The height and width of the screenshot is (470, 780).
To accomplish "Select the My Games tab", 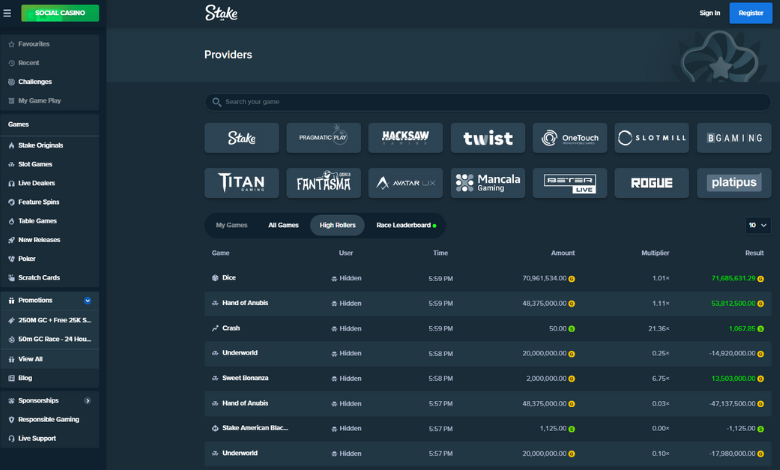I will tap(231, 225).
